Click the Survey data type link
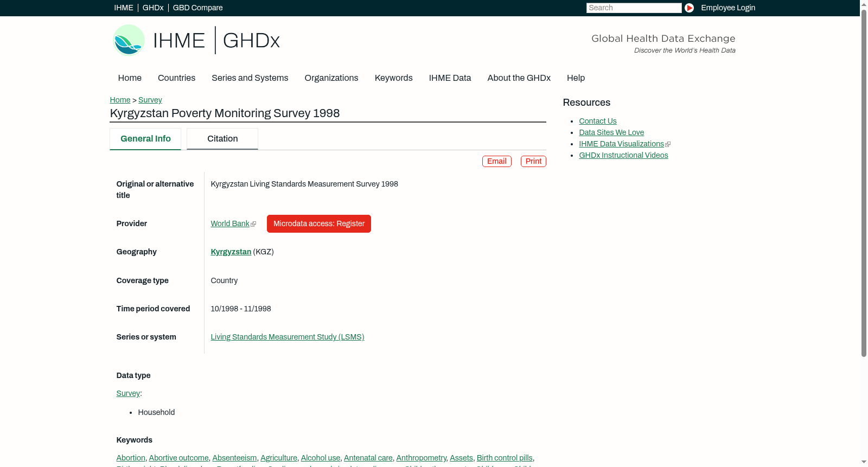The height and width of the screenshot is (467, 868). click(128, 393)
